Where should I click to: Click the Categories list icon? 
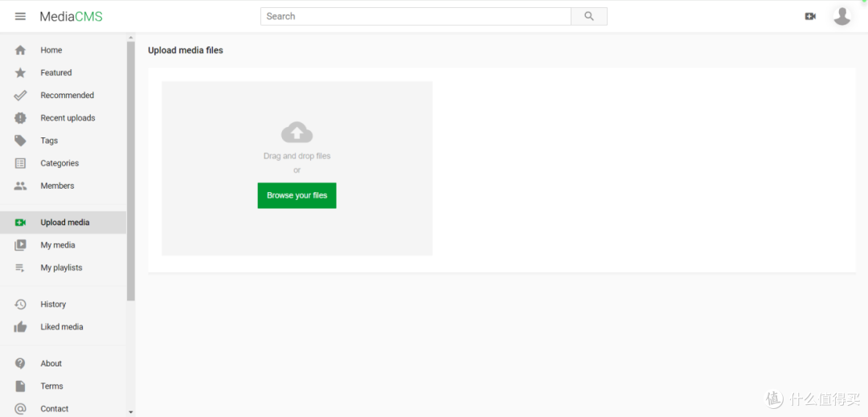tap(20, 163)
